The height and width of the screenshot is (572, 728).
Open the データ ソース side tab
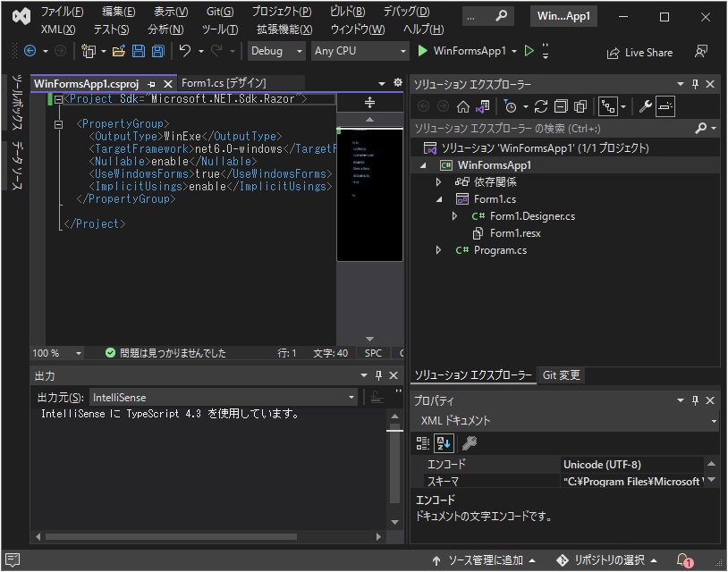[17, 165]
